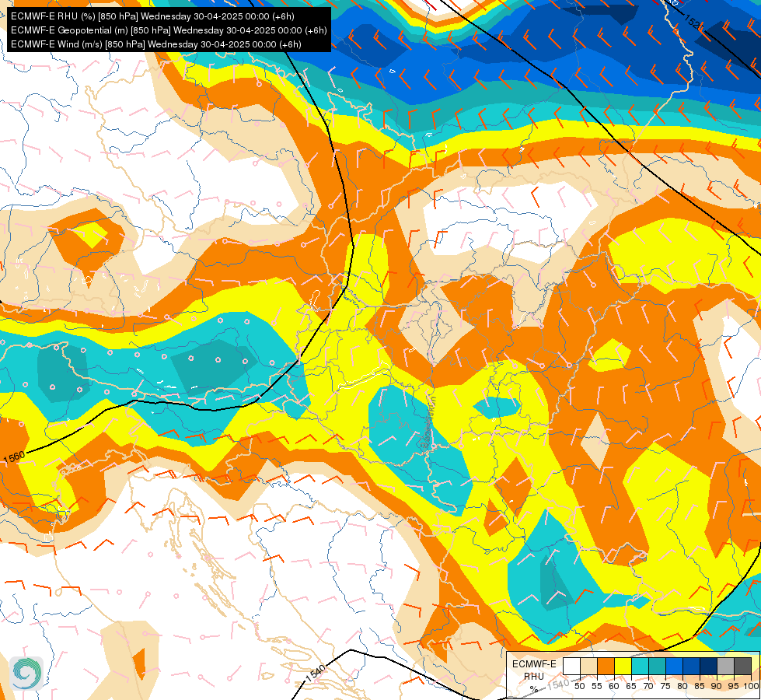The width and height of the screenshot is (761, 700).
Task: Pick the light gray 90–95% legend swatch
Action: point(725,666)
